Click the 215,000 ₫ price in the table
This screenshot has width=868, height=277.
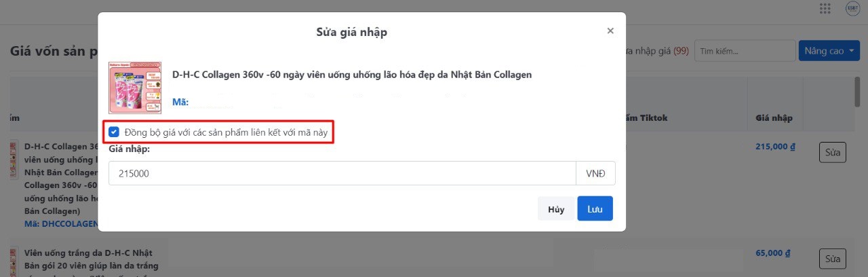click(773, 146)
